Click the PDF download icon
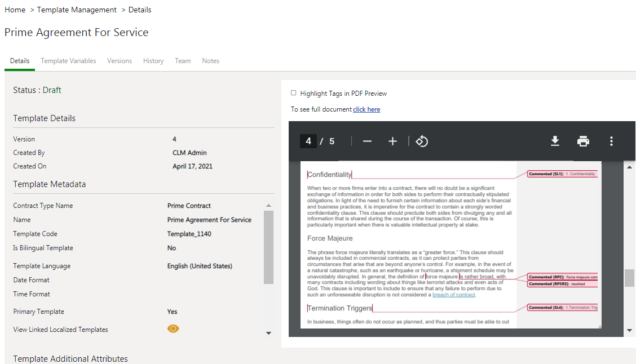Viewport: 636px width, 364px height. [555, 141]
